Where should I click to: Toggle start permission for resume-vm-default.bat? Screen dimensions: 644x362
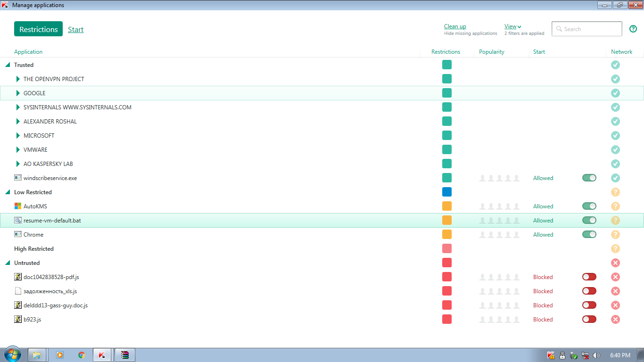point(589,220)
